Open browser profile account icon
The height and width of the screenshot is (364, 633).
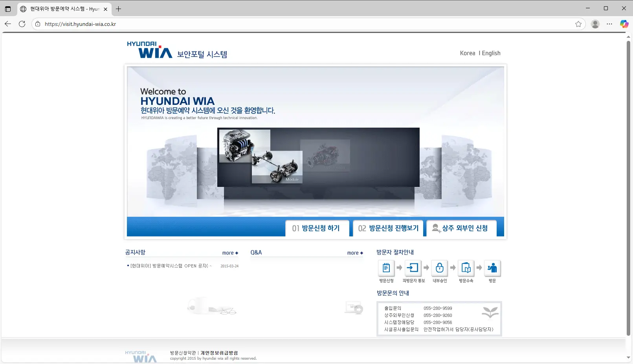point(595,24)
